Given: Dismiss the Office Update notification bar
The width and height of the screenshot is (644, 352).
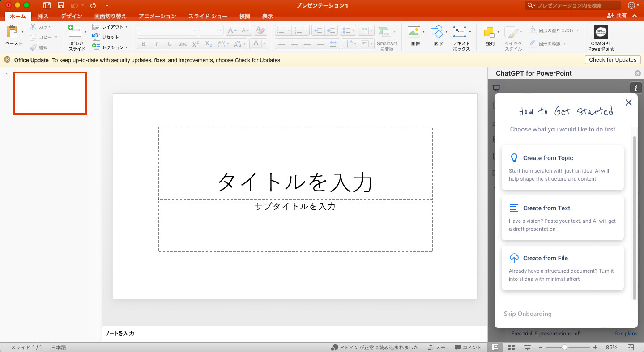Looking at the screenshot, I should (7, 59).
